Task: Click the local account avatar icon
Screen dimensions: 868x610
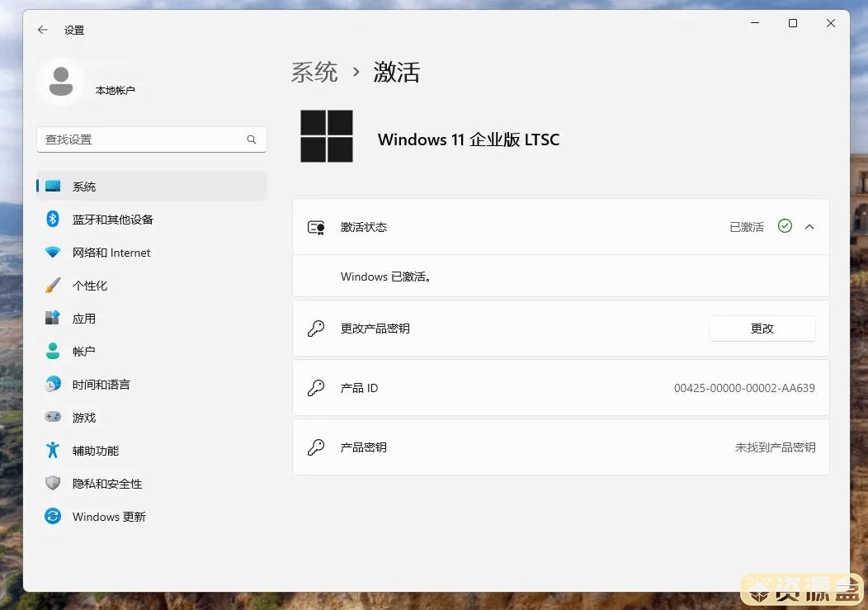Action: pyautogui.click(x=61, y=82)
